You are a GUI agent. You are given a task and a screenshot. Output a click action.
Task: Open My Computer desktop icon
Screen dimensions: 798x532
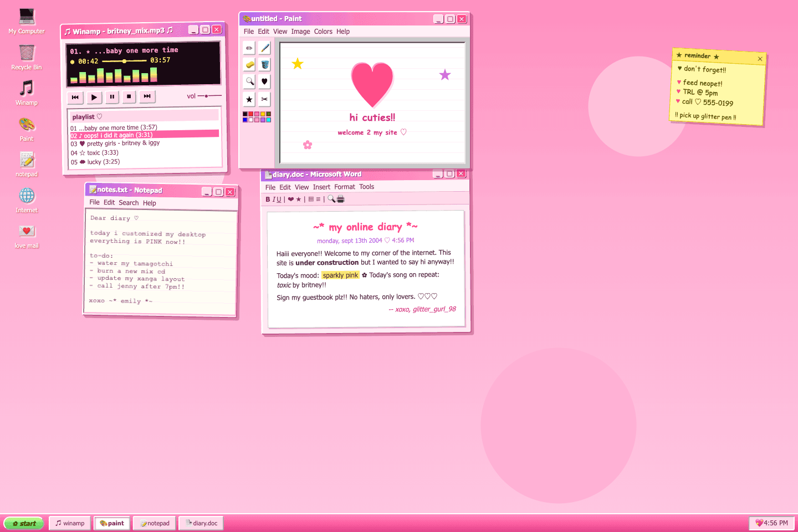27,21
